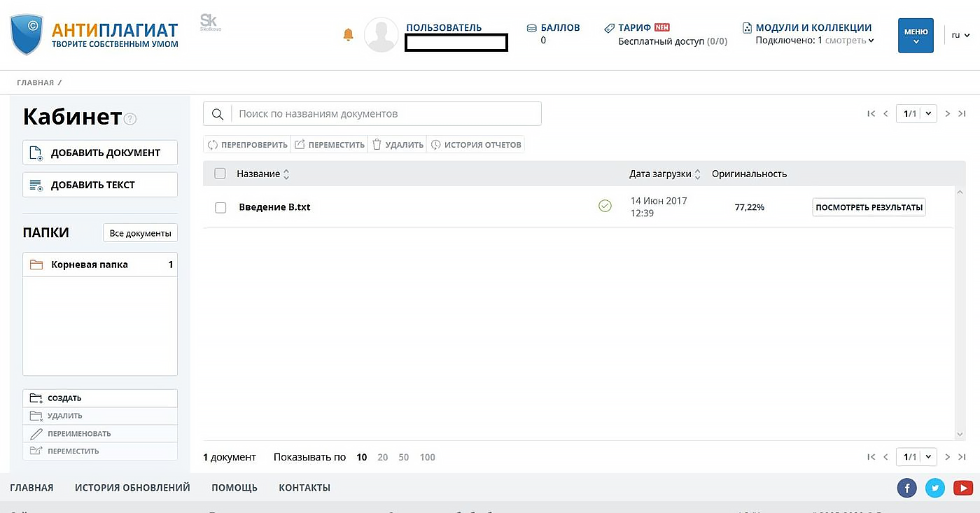Image resolution: width=980 pixels, height=513 pixels.
Task: Open the ru language selector
Action: click(960, 34)
